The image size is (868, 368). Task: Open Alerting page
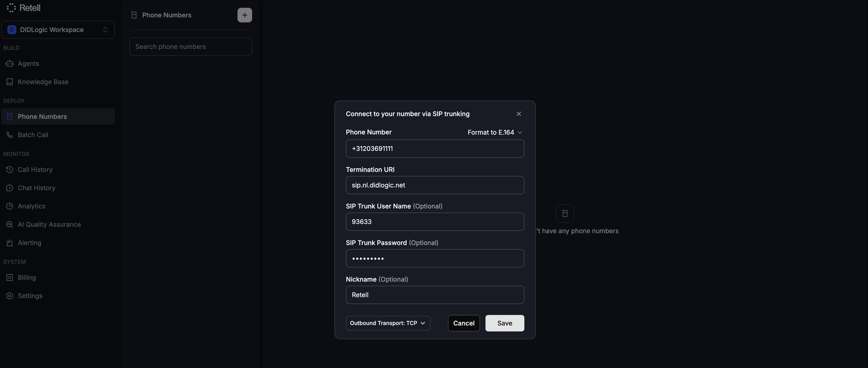click(29, 243)
